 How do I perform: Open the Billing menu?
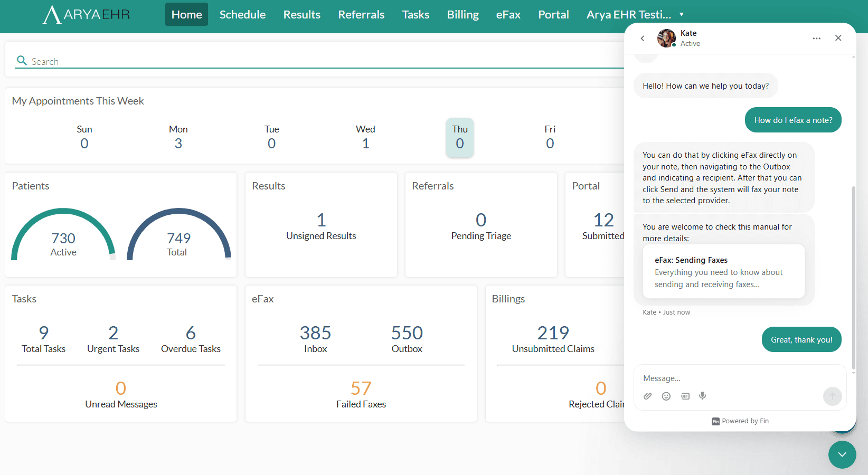tap(463, 14)
